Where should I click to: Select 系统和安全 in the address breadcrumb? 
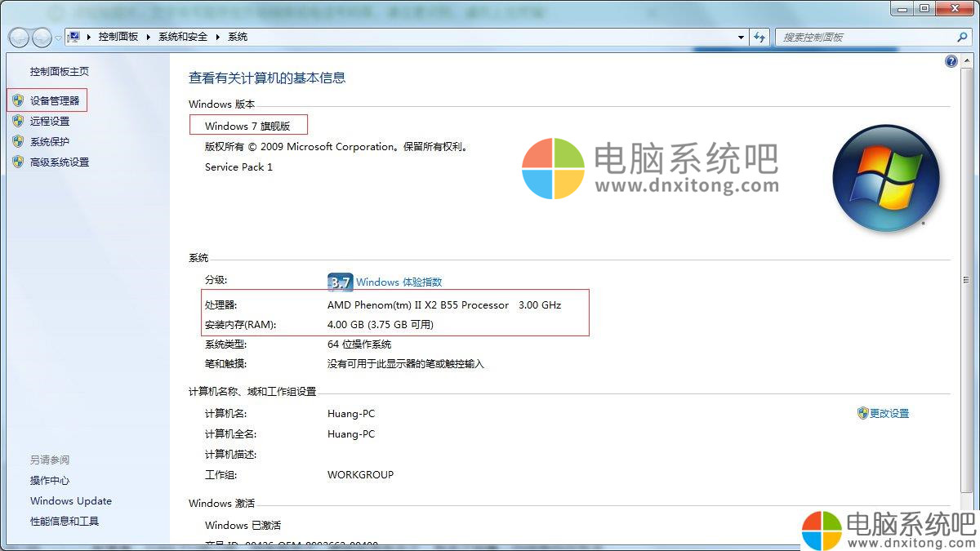(183, 37)
